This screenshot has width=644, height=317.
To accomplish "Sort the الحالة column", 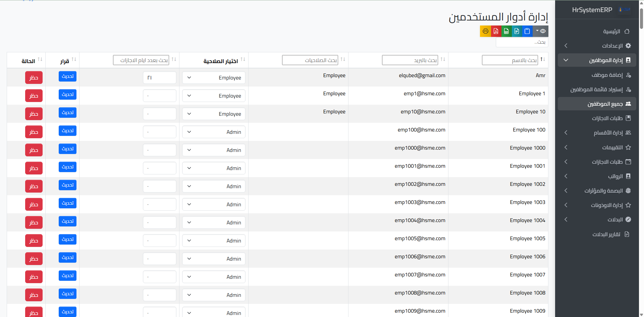I will [40, 59].
